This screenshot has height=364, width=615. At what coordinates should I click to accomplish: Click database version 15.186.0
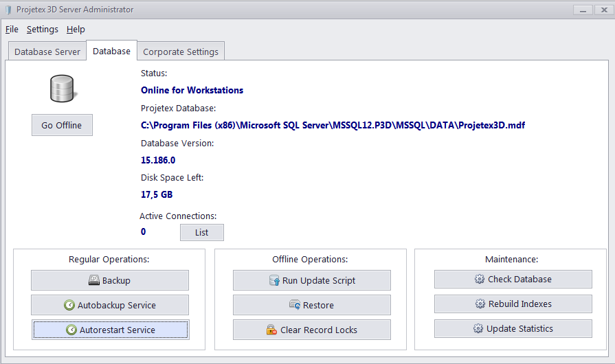tap(158, 160)
